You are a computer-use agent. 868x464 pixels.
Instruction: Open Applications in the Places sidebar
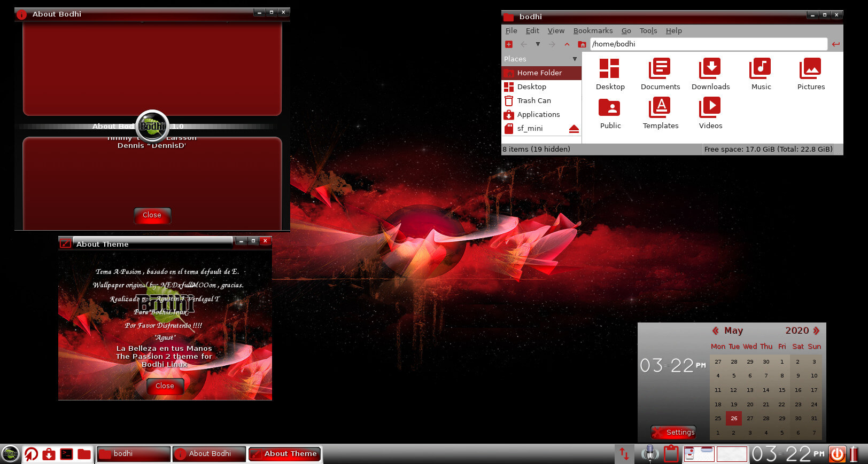(x=541, y=114)
